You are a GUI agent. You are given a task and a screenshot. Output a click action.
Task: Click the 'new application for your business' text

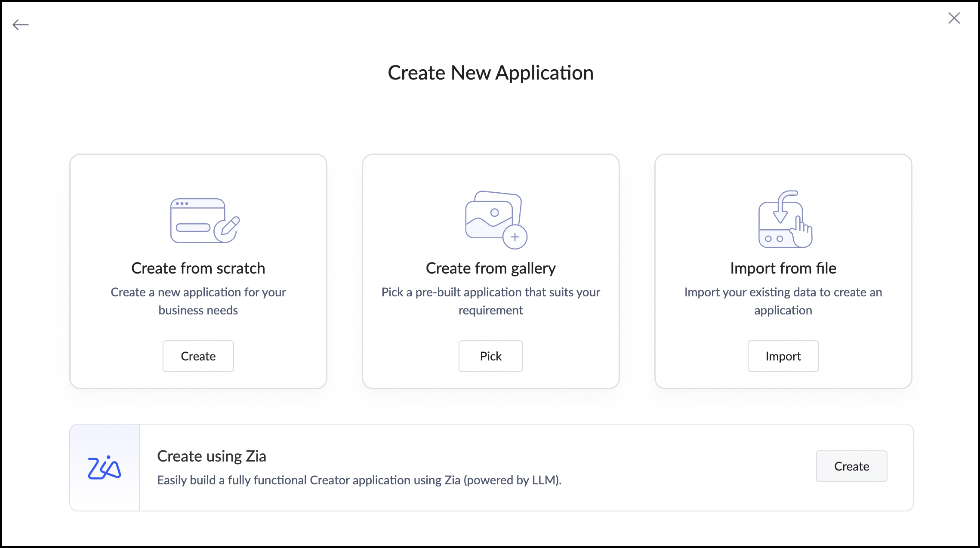(x=198, y=301)
